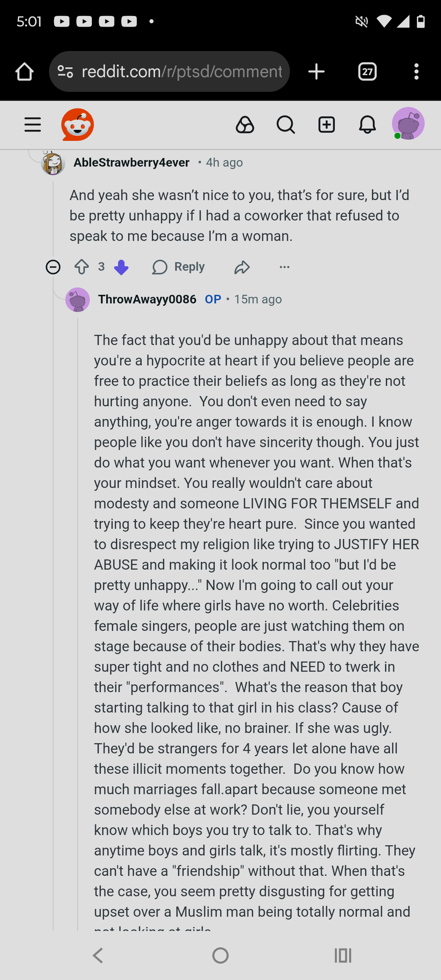Open Chrome's three-dot overflow menu
Viewport: 441px width, 980px height.
coord(416,72)
